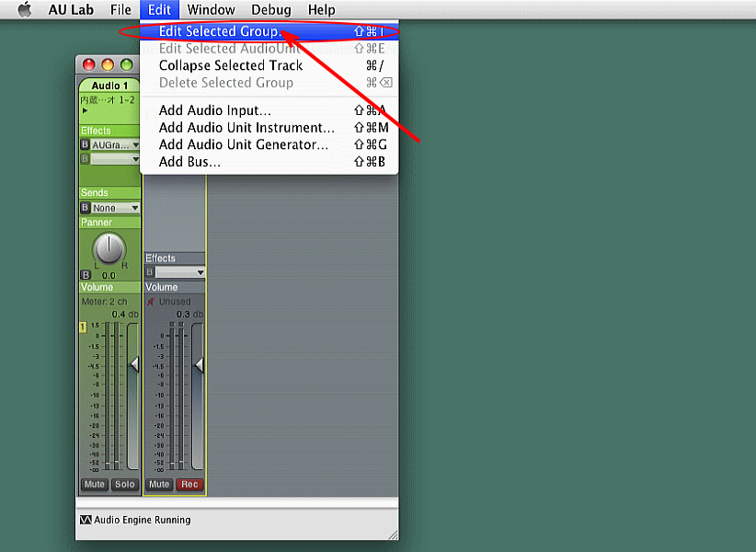Expand the Audio 1 input disclosure triangle
Viewport: 756px width, 552px height.
click(x=85, y=110)
